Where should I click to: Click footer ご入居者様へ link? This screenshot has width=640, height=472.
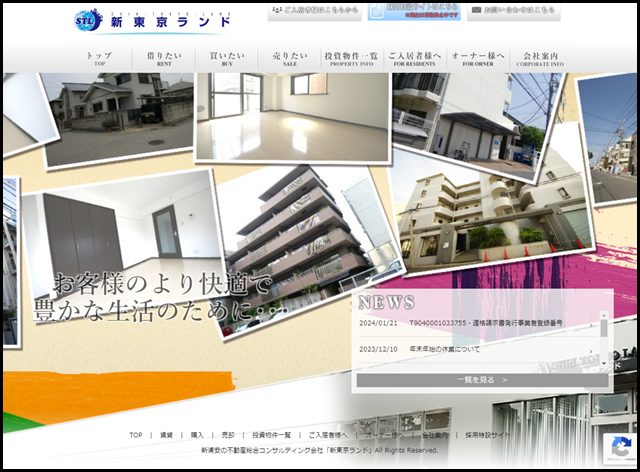[328, 435]
